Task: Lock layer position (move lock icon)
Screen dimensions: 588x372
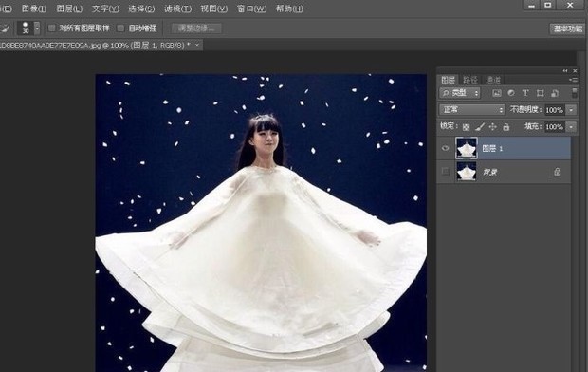Action: click(x=493, y=127)
